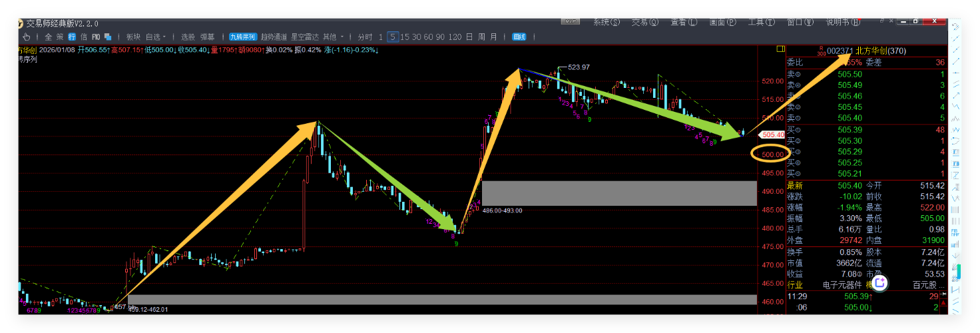Click the 全 toolbar button

(48, 37)
